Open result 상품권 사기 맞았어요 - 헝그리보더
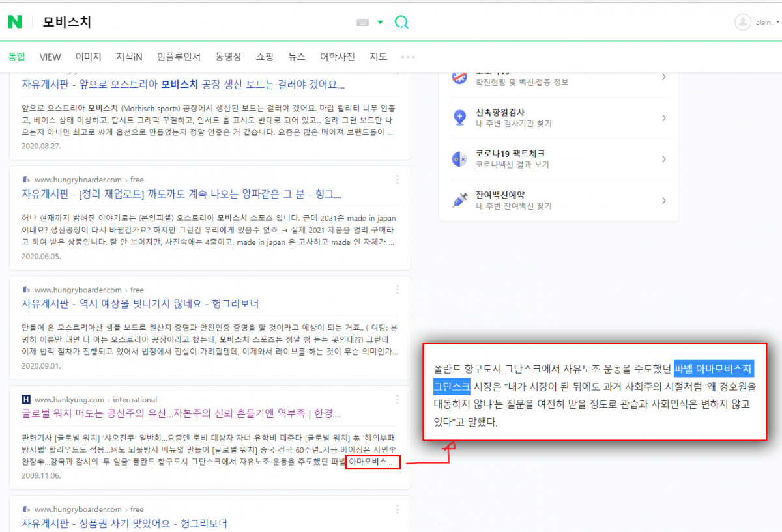The height and width of the screenshot is (532, 782). click(124, 524)
